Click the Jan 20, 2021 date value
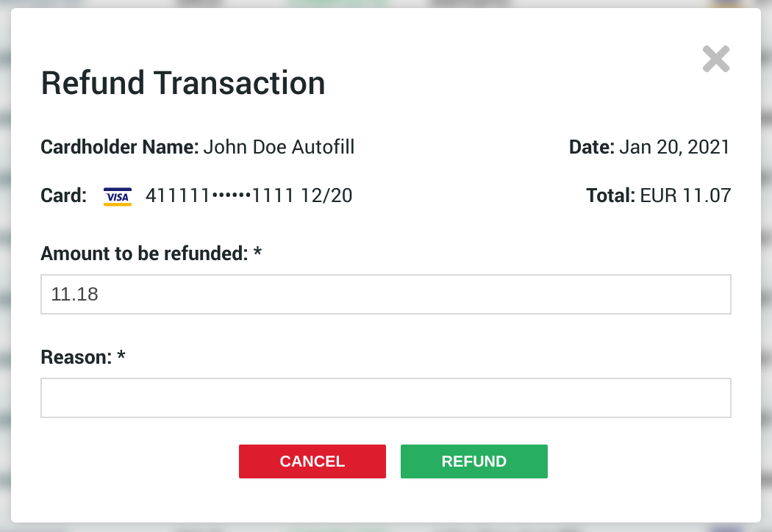 pos(674,148)
